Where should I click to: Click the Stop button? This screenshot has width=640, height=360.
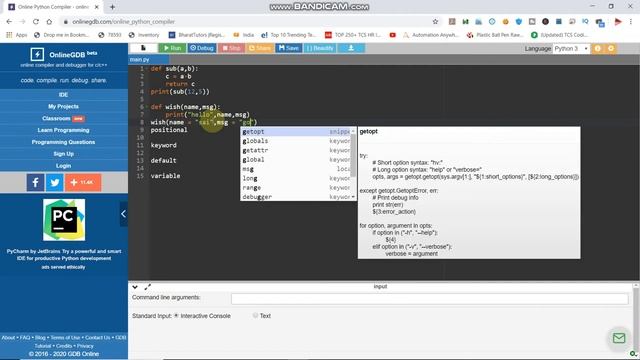coord(231,48)
